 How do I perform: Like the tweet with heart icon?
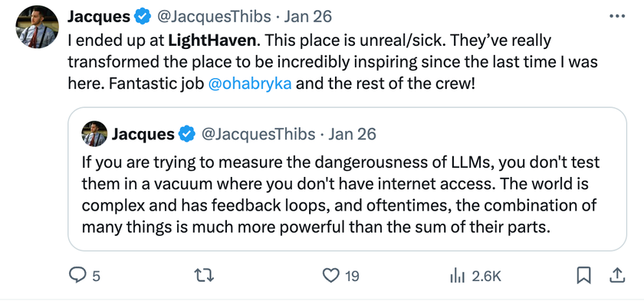tap(330, 276)
